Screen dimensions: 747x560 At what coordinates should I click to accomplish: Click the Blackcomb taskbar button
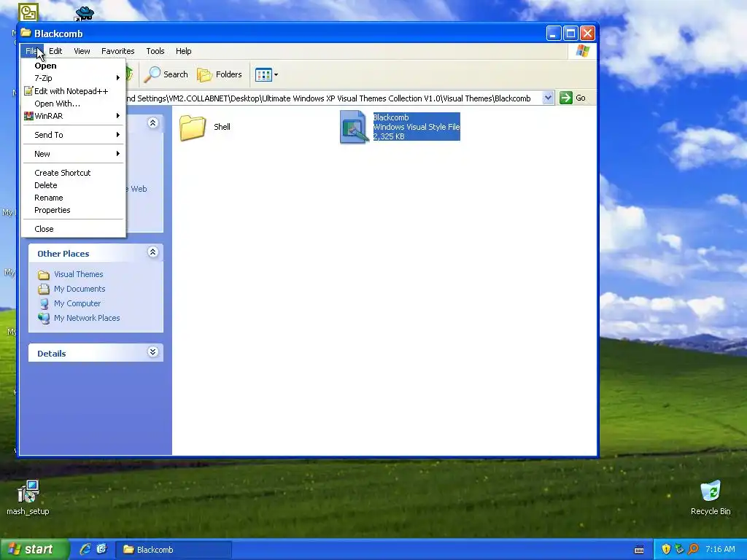click(174, 550)
